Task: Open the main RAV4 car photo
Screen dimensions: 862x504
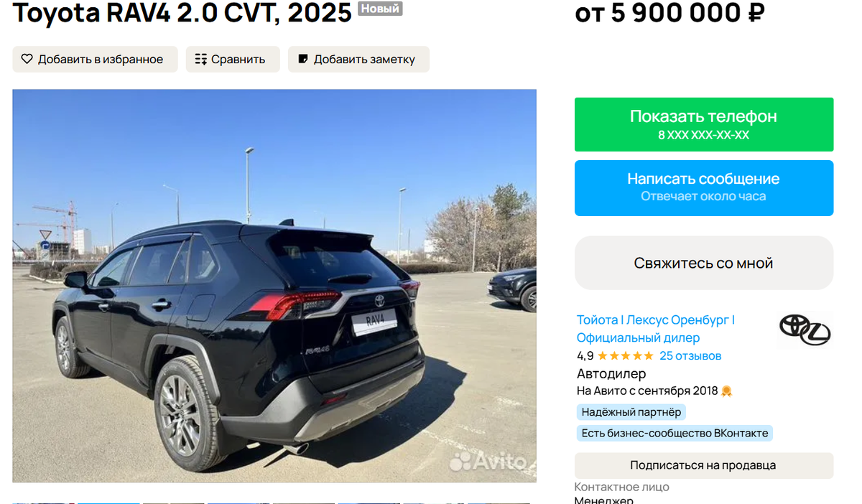Action: 274,286
